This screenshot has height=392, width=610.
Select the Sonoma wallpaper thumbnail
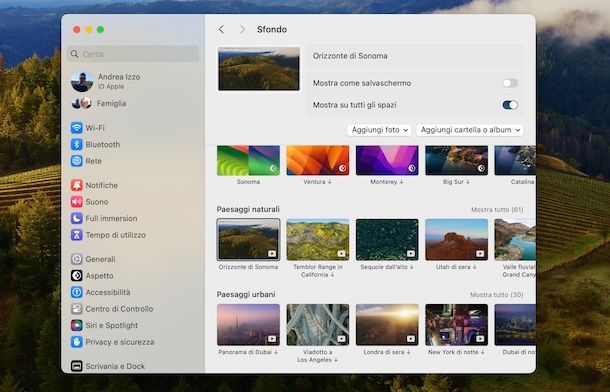pyautogui.click(x=248, y=160)
